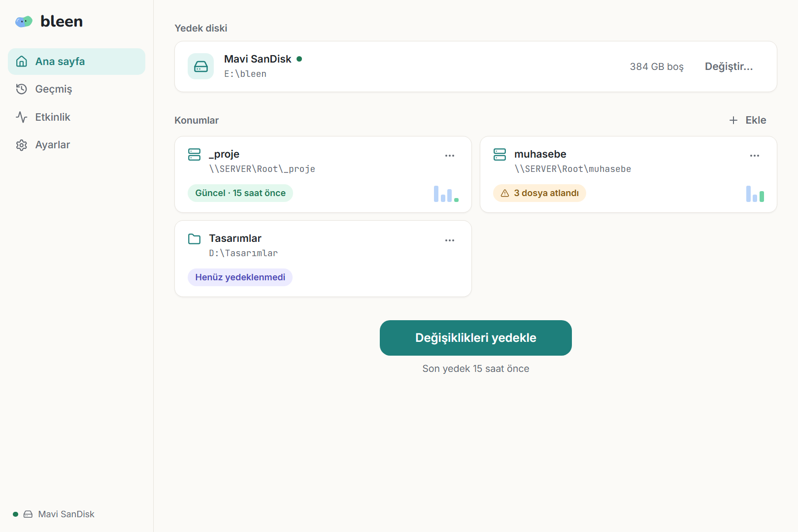
Task: Open the Tasarımlar card's three-dot menu
Action: [x=450, y=240]
